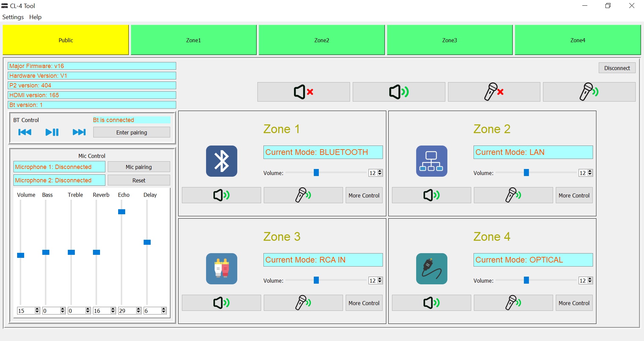Click the mic Bass slider handle
Image resolution: width=644 pixels, height=341 pixels.
[x=46, y=252]
